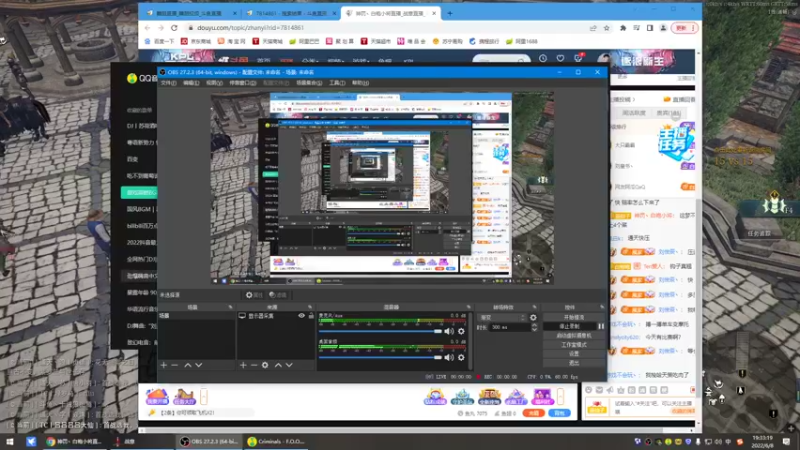Screen dimensions: 800x450
Task: Open source 滤镜 filters button
Action: point(278,295)
